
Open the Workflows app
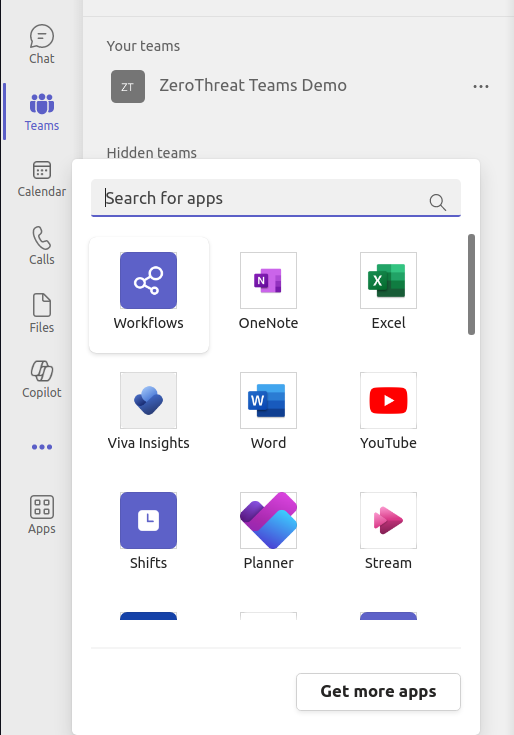(x=149, y=295)
